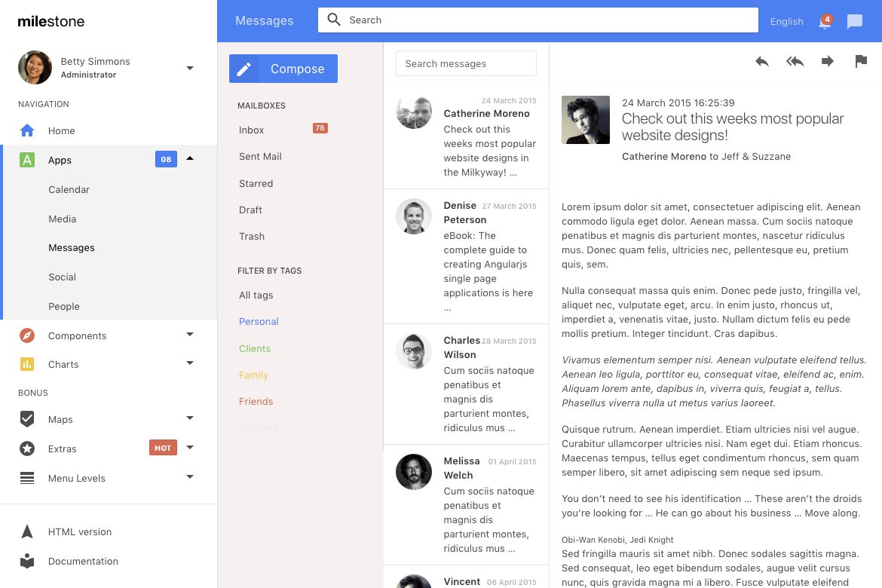Open Catherine Moreno's message in list
This screenshot has width=882, height=588.
(467, 136)
